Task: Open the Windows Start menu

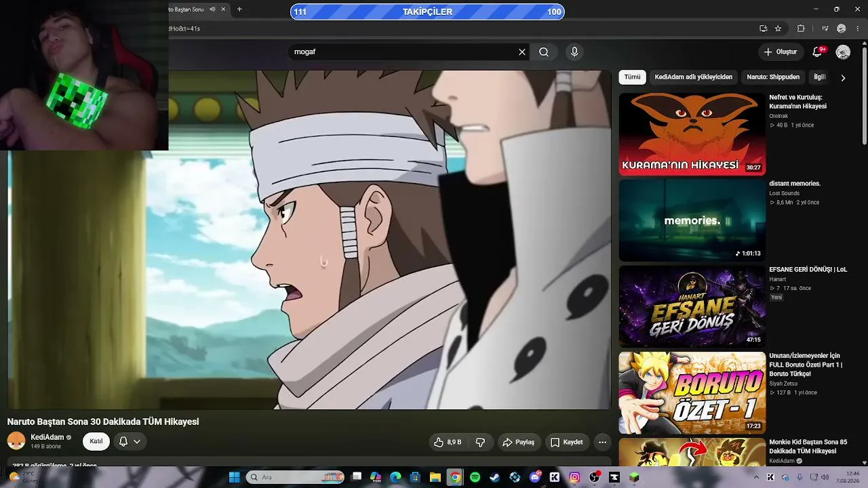Action: pos(234,477)
